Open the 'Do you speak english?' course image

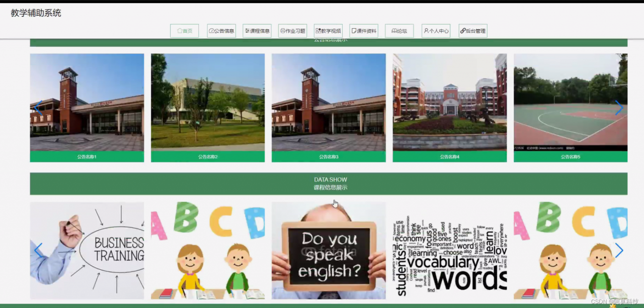[x=329, y=251]
